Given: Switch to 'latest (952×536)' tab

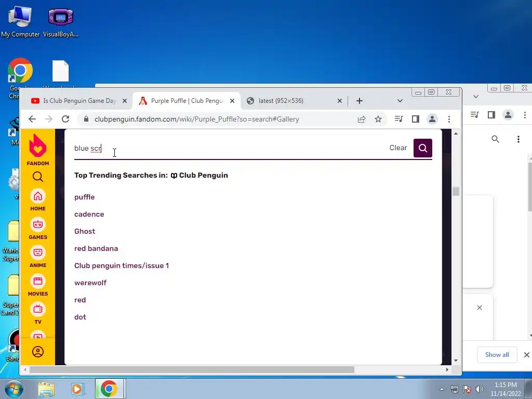Looking at the screenshot, I should (x=294, y=101).
